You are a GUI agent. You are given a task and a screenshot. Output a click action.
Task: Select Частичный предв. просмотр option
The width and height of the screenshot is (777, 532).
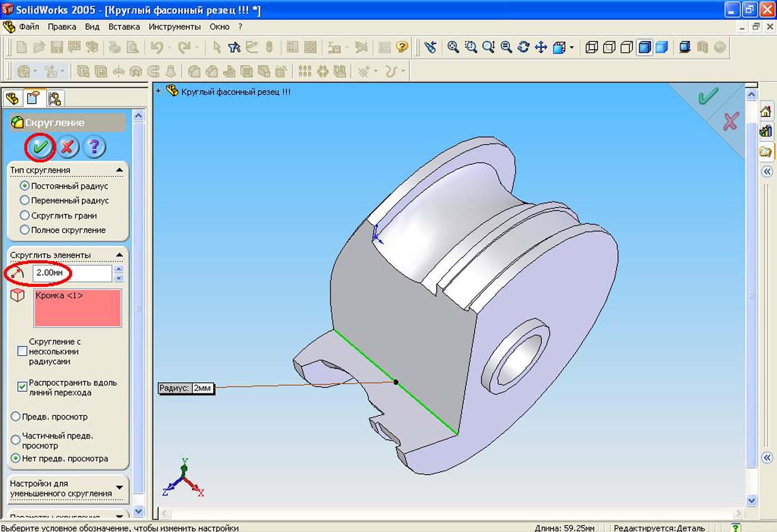coord(15,440)
